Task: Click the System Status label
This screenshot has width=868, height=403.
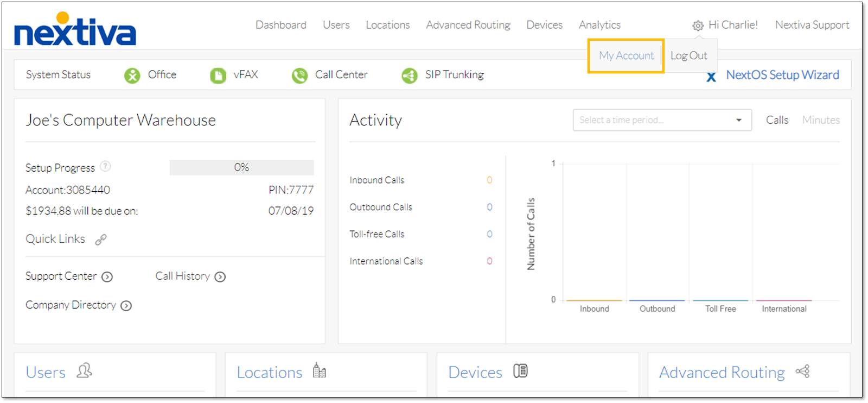Action: (x=58, y=75)
